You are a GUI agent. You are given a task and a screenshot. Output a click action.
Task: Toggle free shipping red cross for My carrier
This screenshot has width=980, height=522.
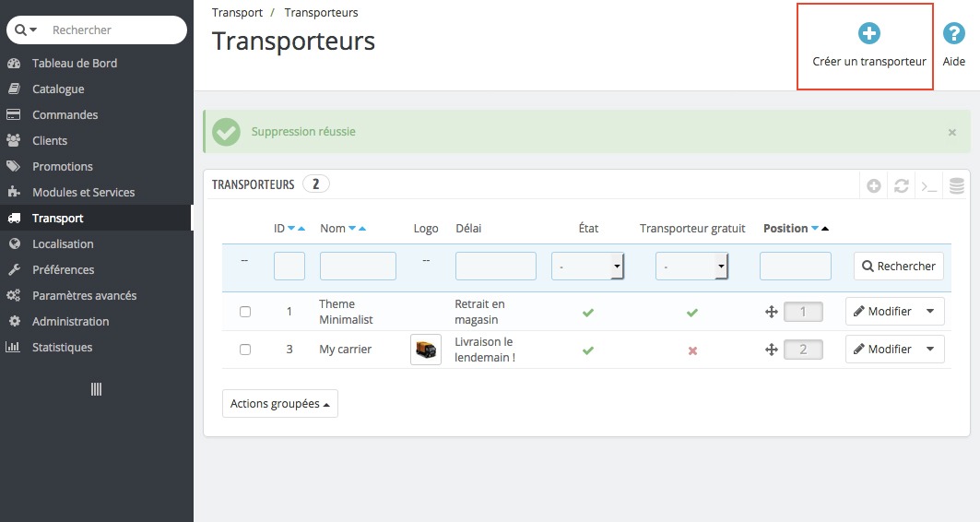click(692, 350)
